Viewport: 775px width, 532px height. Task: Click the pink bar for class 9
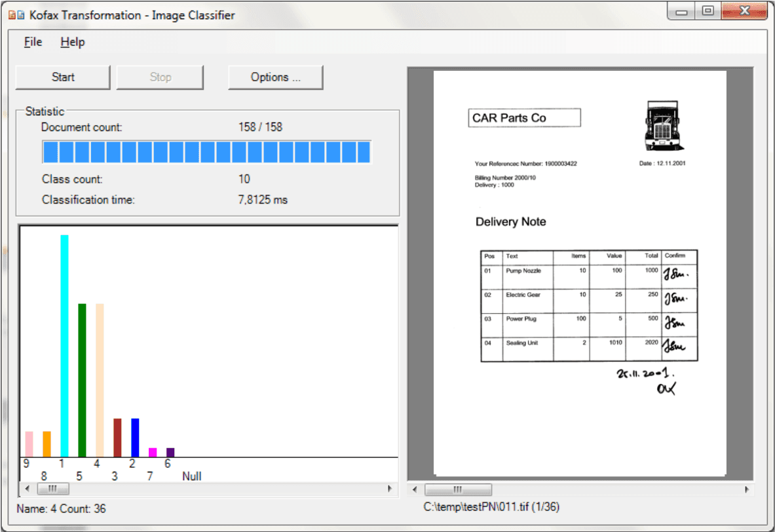tap(29, 444)
